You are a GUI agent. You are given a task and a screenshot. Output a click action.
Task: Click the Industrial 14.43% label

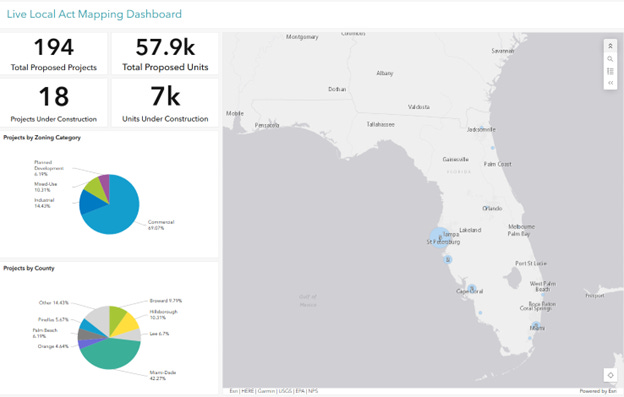click(44, 203)
